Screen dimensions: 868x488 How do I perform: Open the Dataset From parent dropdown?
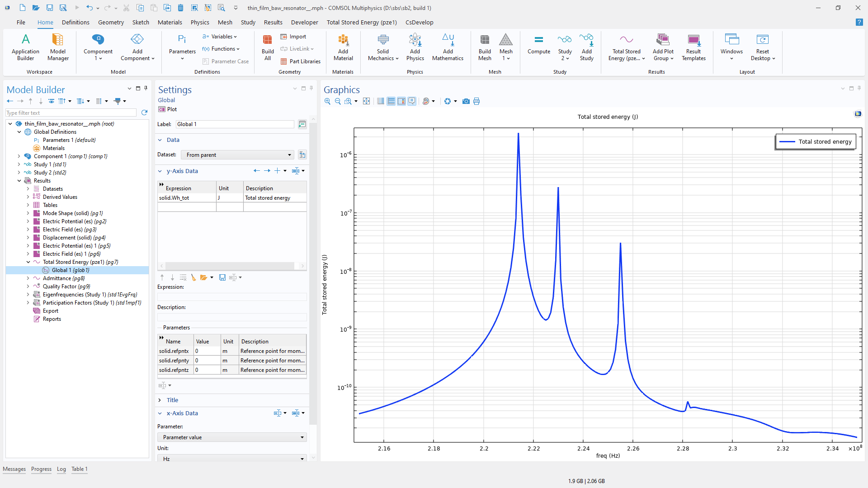(237, 155)
